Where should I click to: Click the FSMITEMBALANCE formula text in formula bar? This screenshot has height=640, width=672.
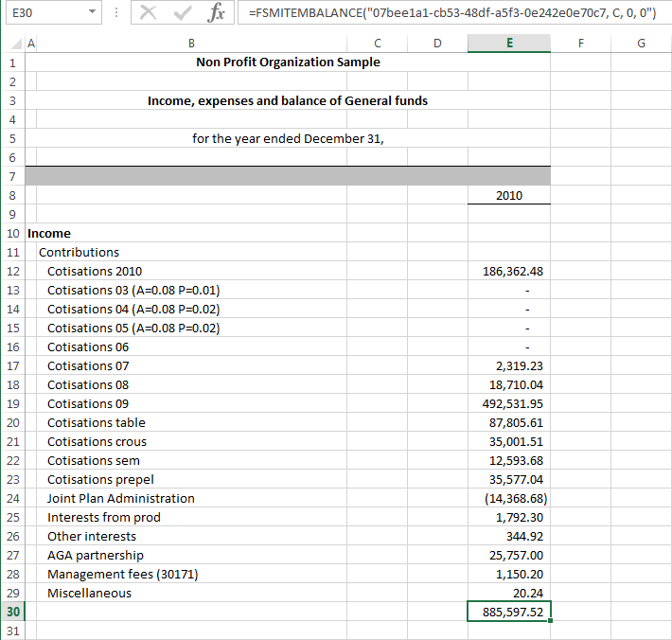[446, 13]
